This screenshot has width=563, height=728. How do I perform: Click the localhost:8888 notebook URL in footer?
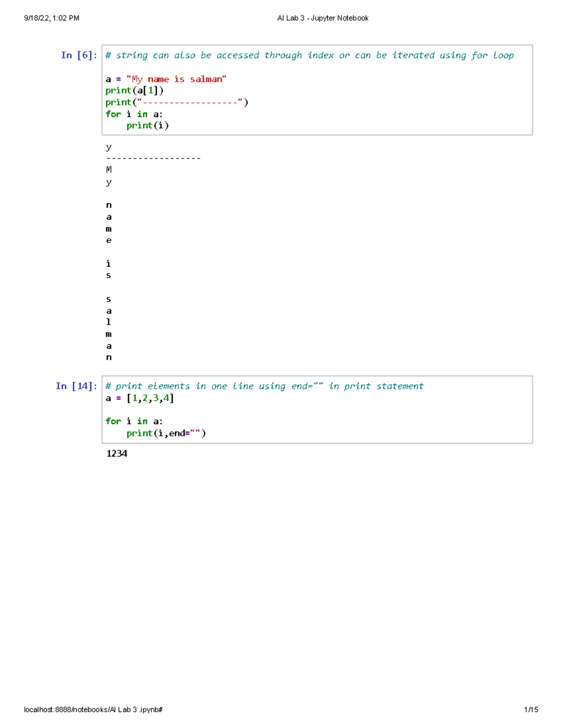click(93, 710)
